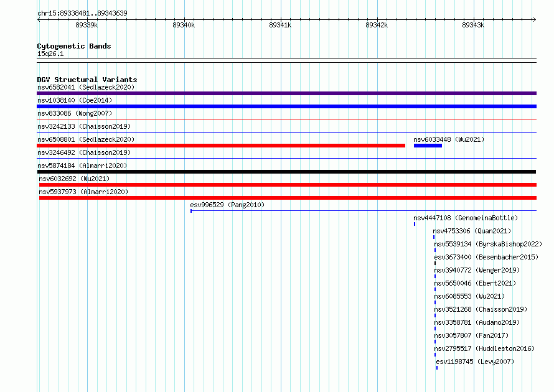Click nsv3521268 (Chaisson2019) label

(481, 309)
